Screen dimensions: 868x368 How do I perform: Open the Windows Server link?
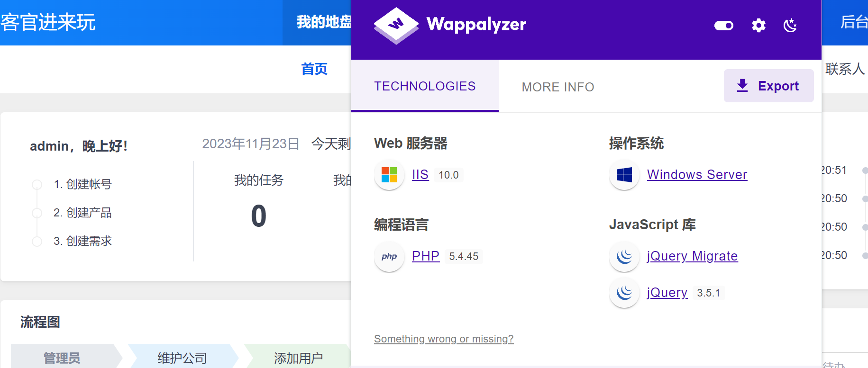coord(697,175)
